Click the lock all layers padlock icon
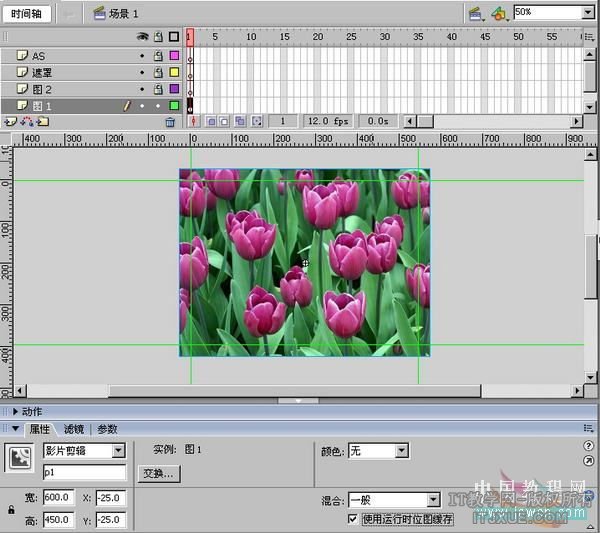Viewport: 600px width, 533px height. [157, 37]
